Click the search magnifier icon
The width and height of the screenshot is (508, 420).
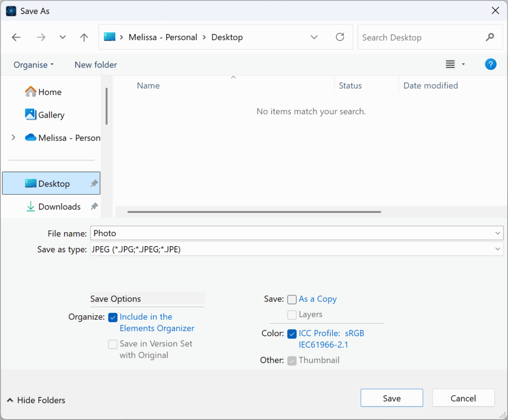(490, 37)
